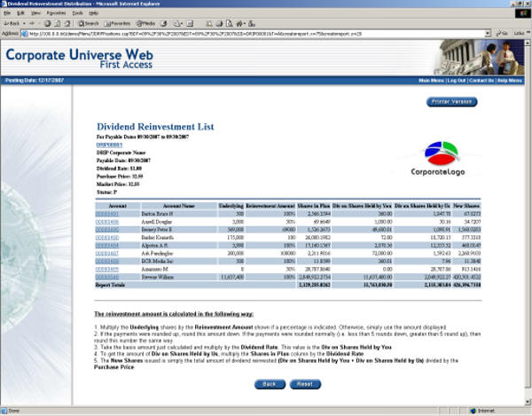This screenshot has height=416, width=532.
Task: Click the Report Totals row label
Action: (110, 285)
